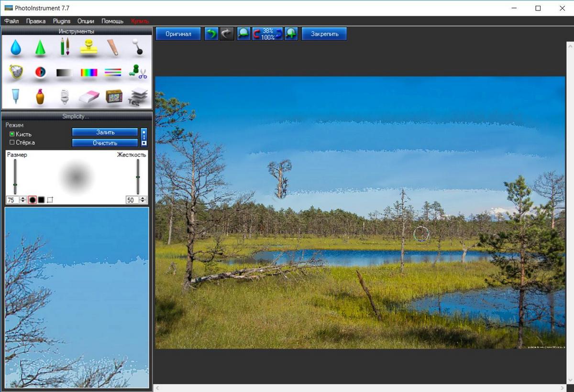Enable the Кисть mode checkbox

12,134
